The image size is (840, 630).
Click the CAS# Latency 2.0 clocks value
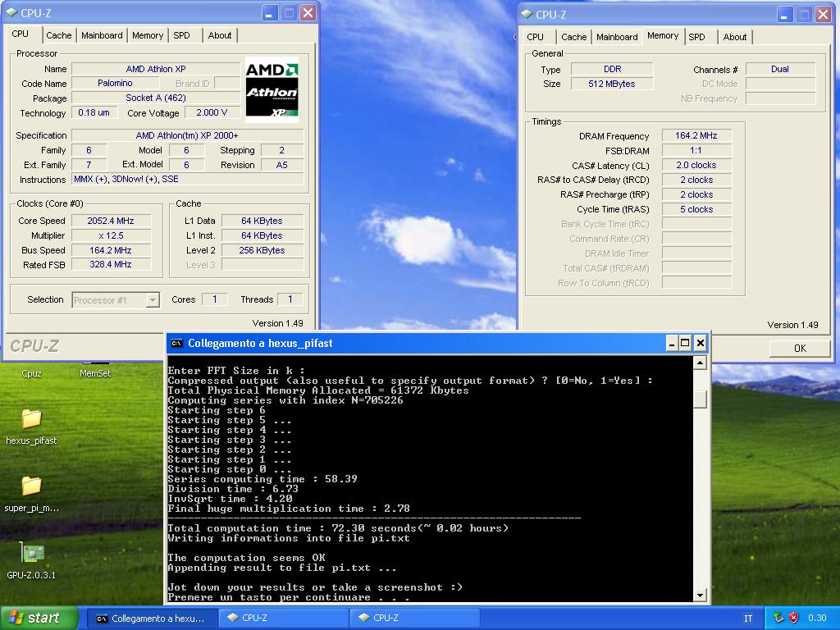tap(696, 165)
